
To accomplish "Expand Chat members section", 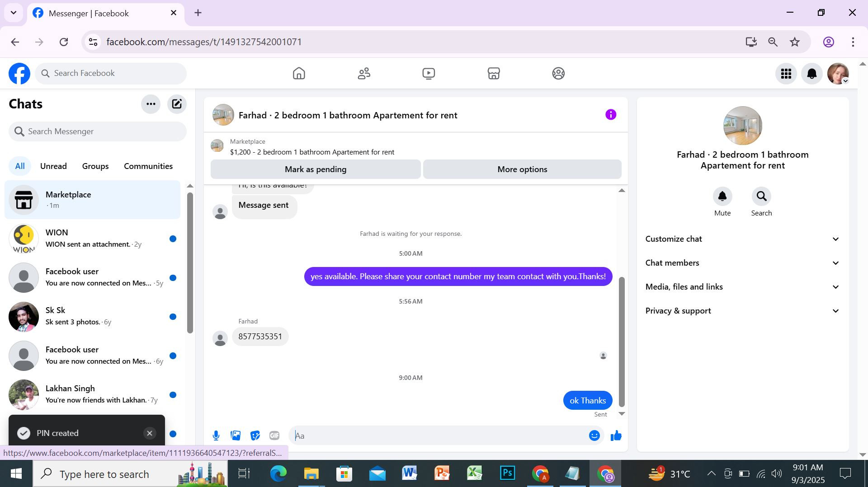I will tap(743, 263).
